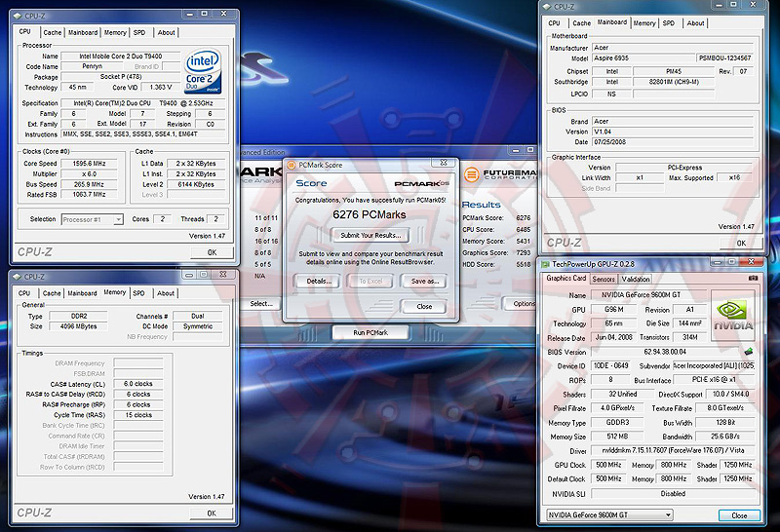The width and height of the screenshot is (780, 532).
Task: Click the Run PCMark button
Action: [x=370, y=332]
